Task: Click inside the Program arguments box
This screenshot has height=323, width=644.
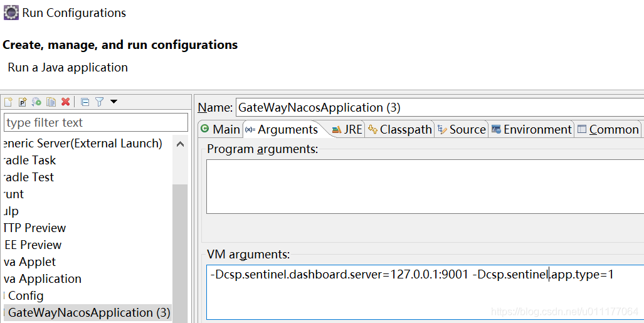Action: point(425,186)
